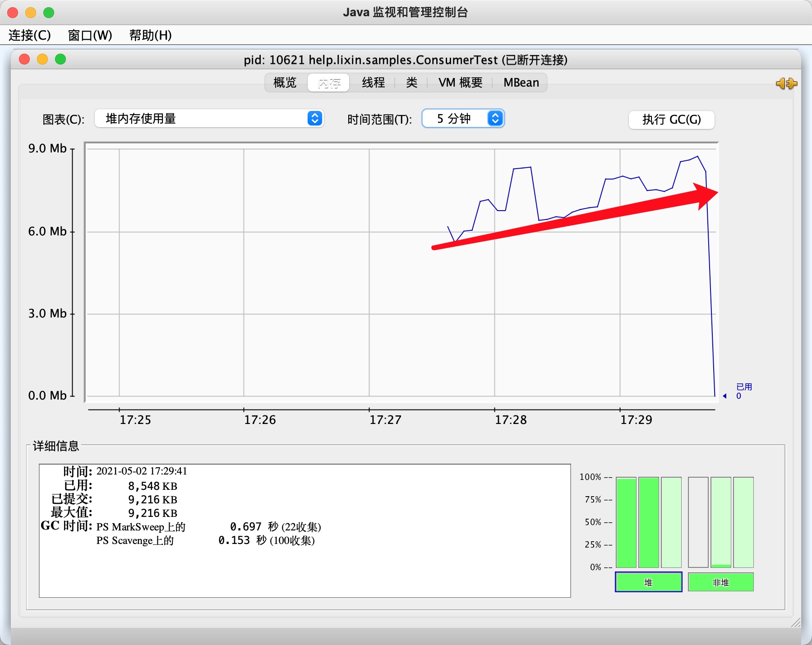Screen dimensions: 812x645
Task: Click the 执行 GC(G) button
Action: click(x=671, y=120)
